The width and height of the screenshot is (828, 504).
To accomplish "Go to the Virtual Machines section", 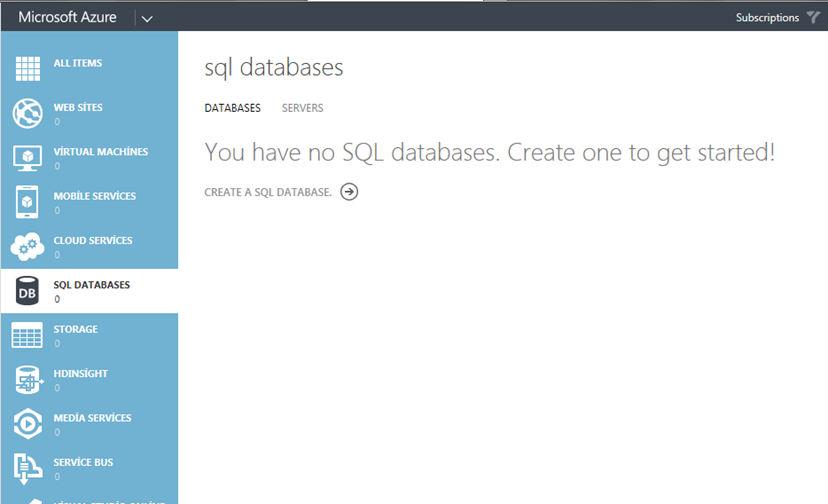I will click(x=89, y=157).
